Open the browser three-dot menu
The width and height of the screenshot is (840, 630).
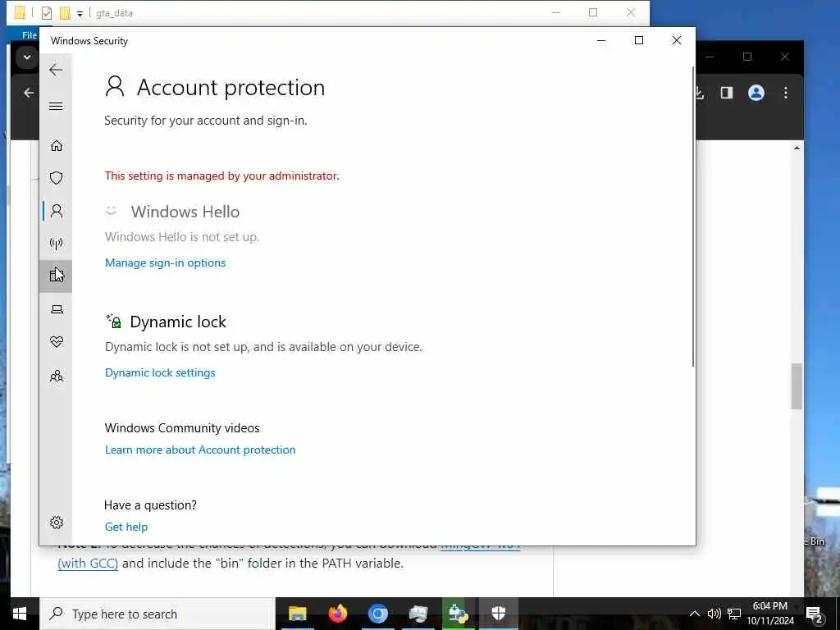(x=785, y=93)
